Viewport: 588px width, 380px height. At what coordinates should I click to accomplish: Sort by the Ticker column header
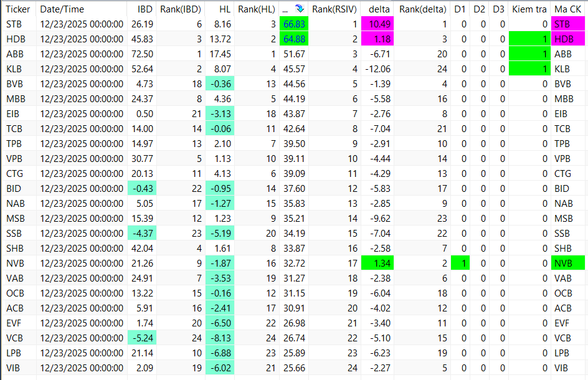pyautogui.click(x=18, y=9)
